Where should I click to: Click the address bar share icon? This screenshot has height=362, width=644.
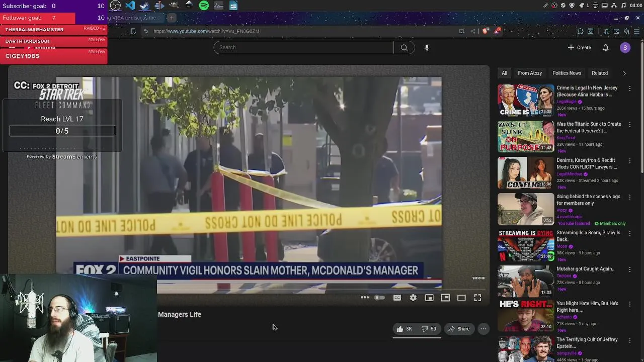[x=473, y=31]
